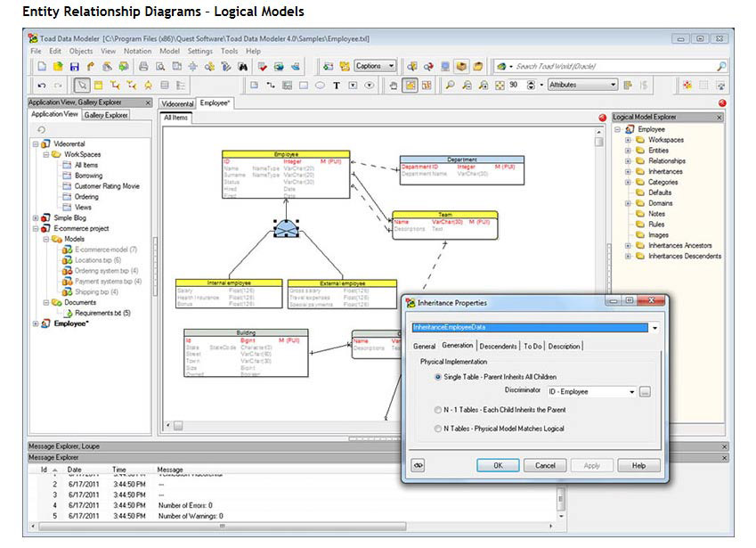Switch to the Generation tab
Image resolution: width=756 pixels, height=548 pixels.
(457, 346)
